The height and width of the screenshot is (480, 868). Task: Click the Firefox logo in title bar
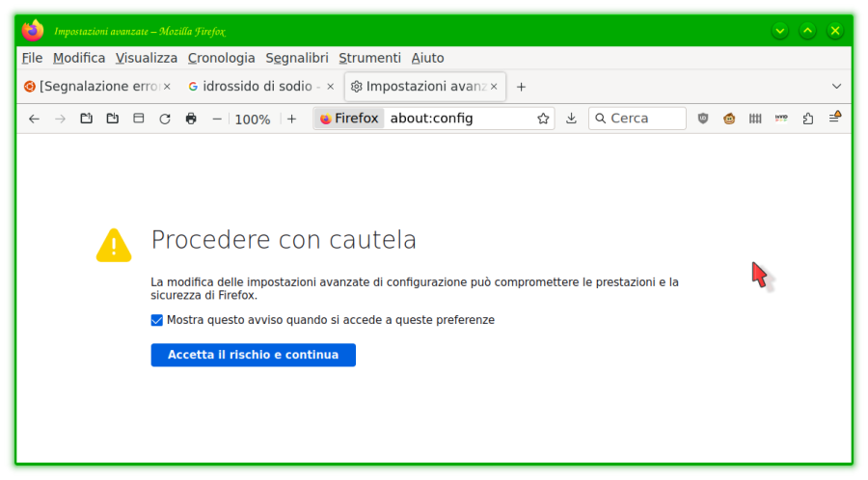[33, 31]
